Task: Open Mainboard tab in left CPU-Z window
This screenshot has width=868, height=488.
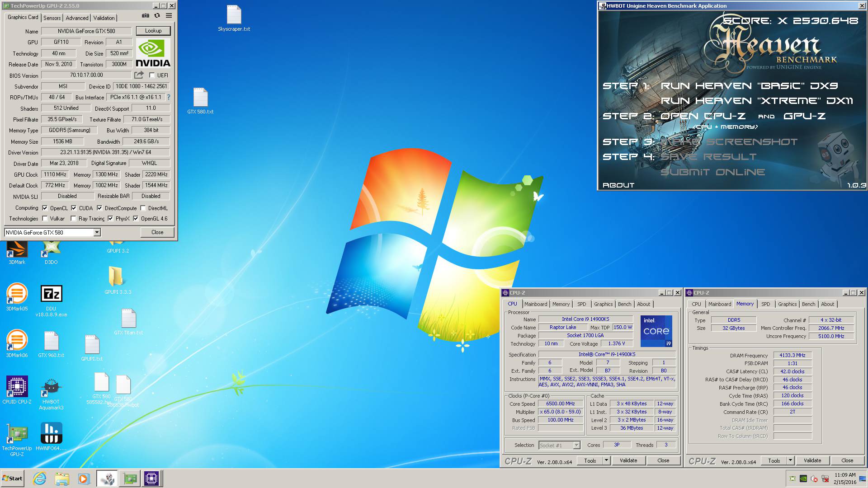Action: point(536,304)
